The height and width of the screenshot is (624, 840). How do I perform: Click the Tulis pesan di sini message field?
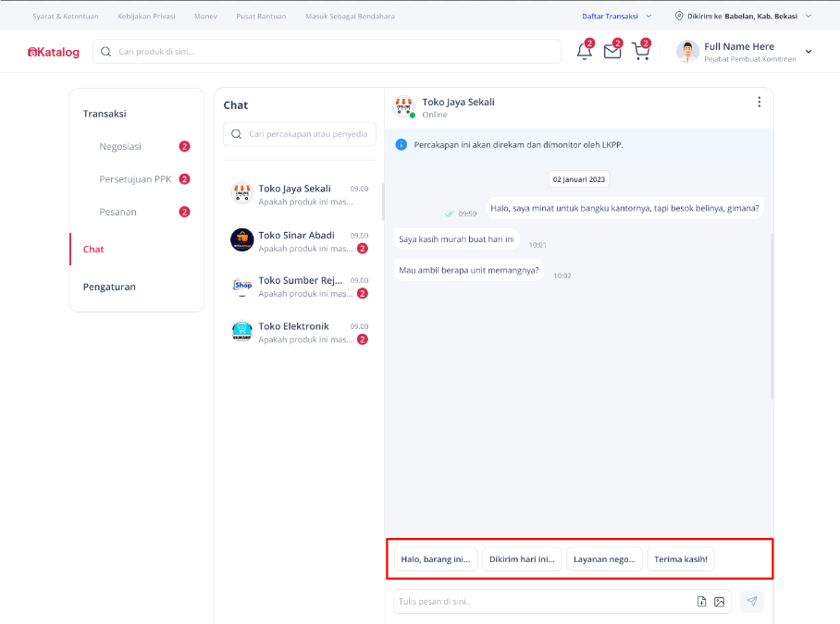[543, 602]
